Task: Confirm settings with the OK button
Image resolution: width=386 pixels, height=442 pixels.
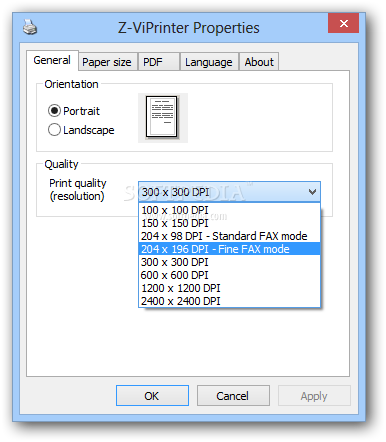Action: tap(152, 396)
